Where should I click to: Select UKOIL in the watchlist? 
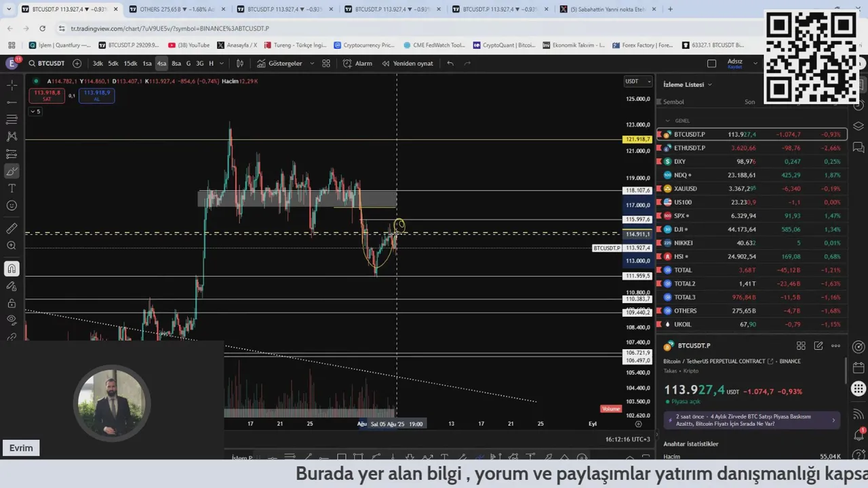752,324
